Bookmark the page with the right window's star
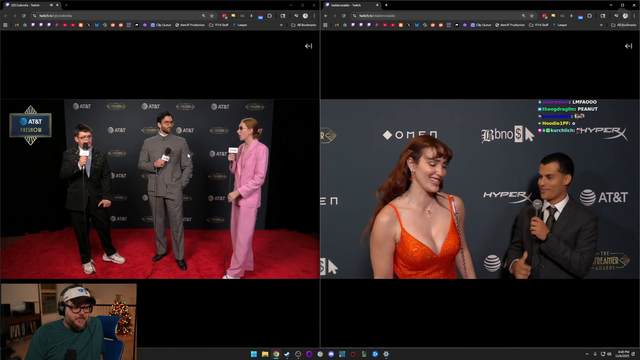The image size is (640, 360). pos(532,16)
